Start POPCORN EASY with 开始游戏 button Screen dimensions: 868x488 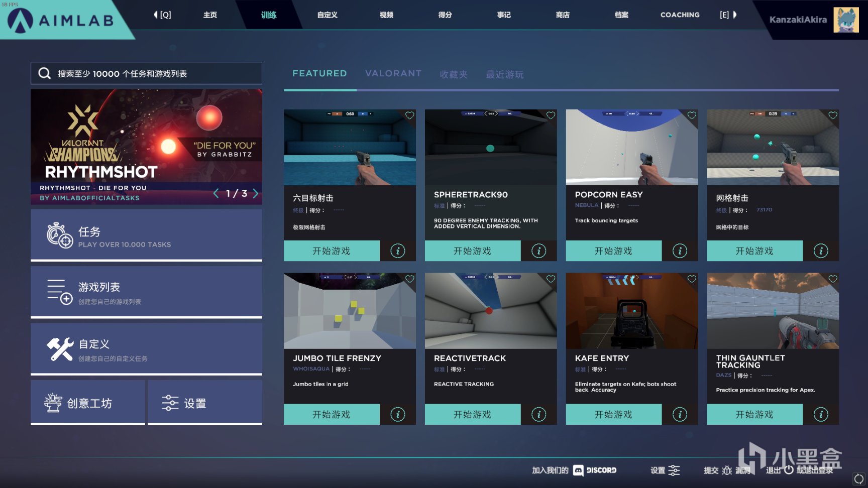614,251
